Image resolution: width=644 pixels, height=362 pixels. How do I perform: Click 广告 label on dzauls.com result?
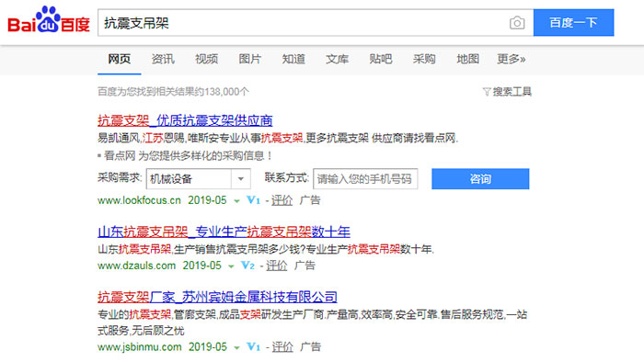pos(305,266)
